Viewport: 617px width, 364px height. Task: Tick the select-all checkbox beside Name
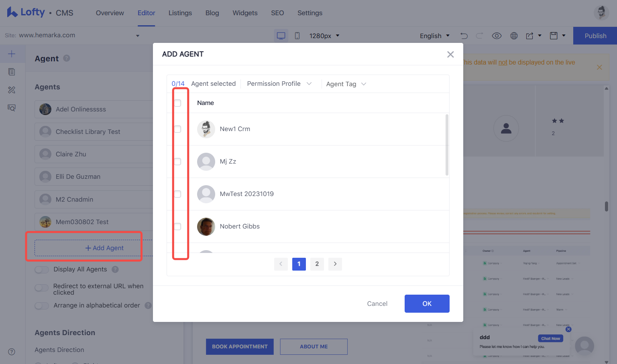(x=177, y=103)
